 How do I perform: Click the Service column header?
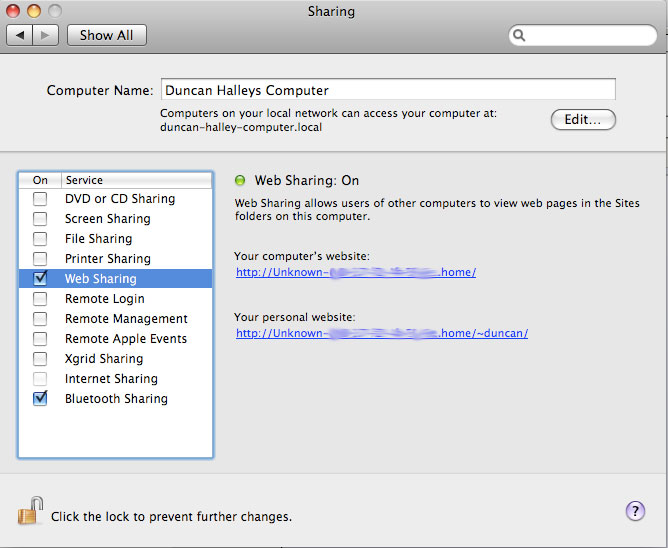(x=136, y=180)
